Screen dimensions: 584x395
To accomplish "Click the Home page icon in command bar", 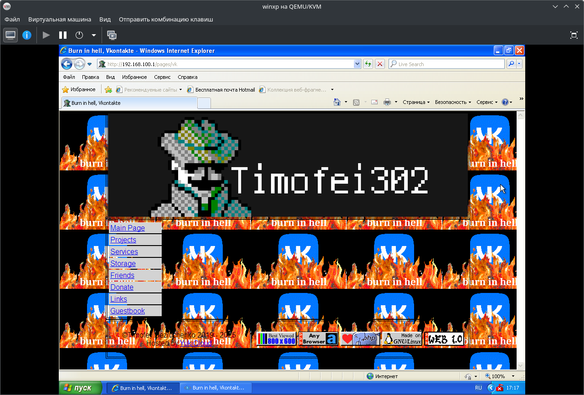I will pos(337,102).
